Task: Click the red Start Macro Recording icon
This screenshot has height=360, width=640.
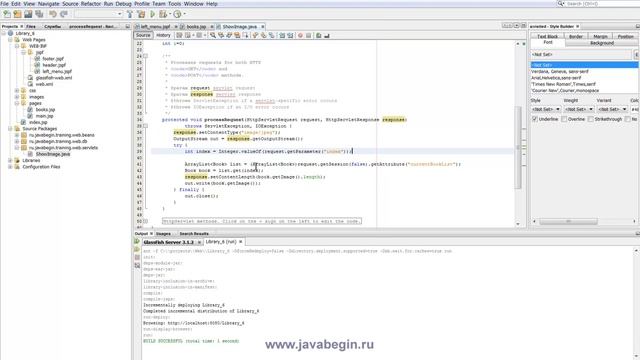Action: click(300, 36)
